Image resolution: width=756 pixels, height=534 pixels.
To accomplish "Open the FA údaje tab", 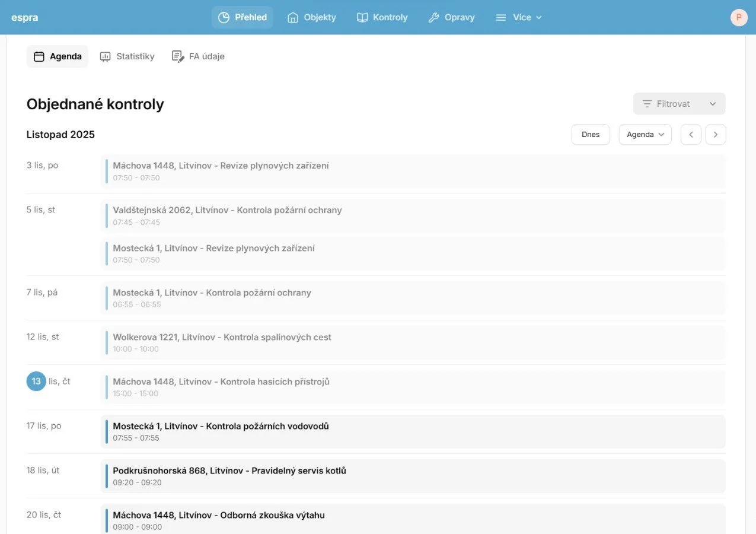I will click(198, 56).
